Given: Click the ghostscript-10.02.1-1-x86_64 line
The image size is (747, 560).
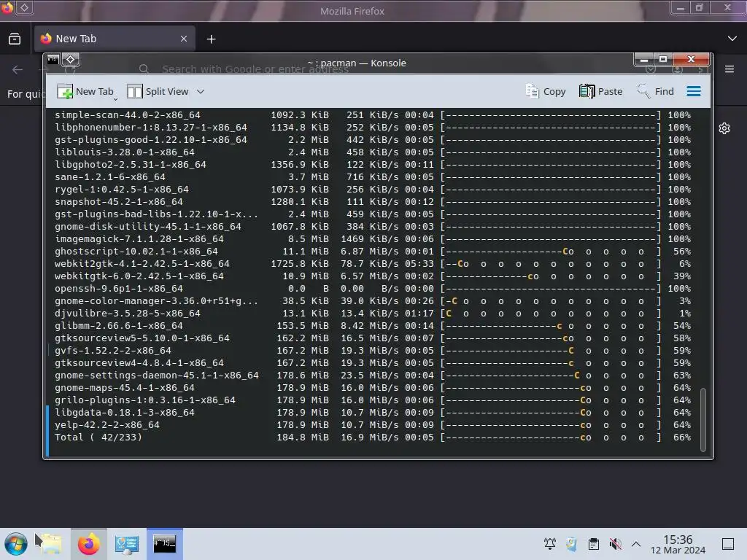Looking at the screenshot, I should tap(373, 252).
